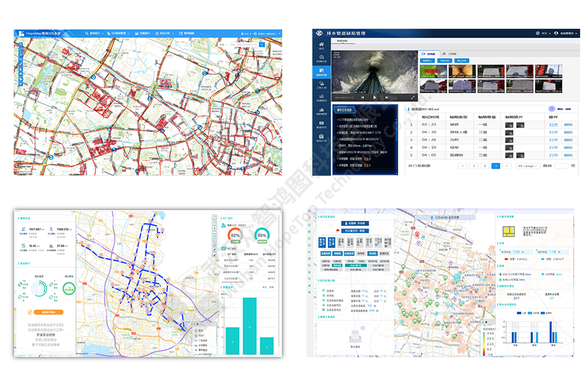588x392 pixels.
Task: Open the home icon in the defect management sidebar
Action: [321, 45]
